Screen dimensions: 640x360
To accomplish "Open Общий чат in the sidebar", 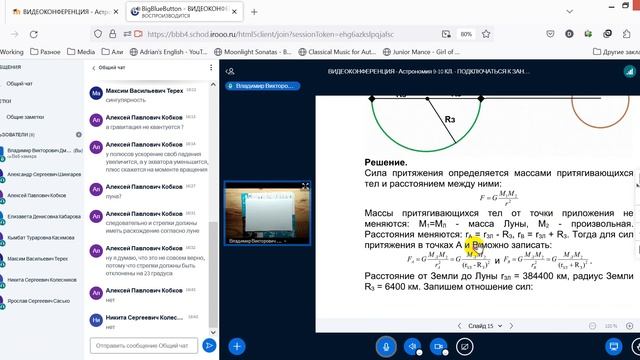I will pyautogui.click(x=19, y=84).
